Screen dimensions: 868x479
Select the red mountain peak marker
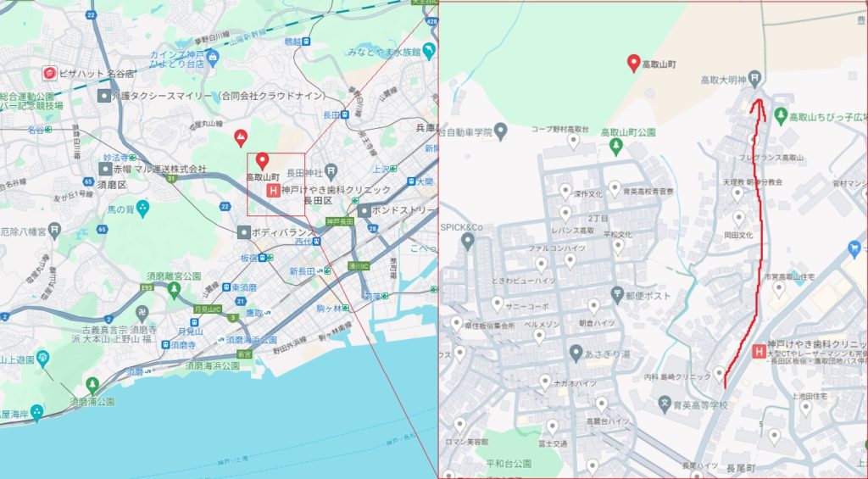(240, 138)
